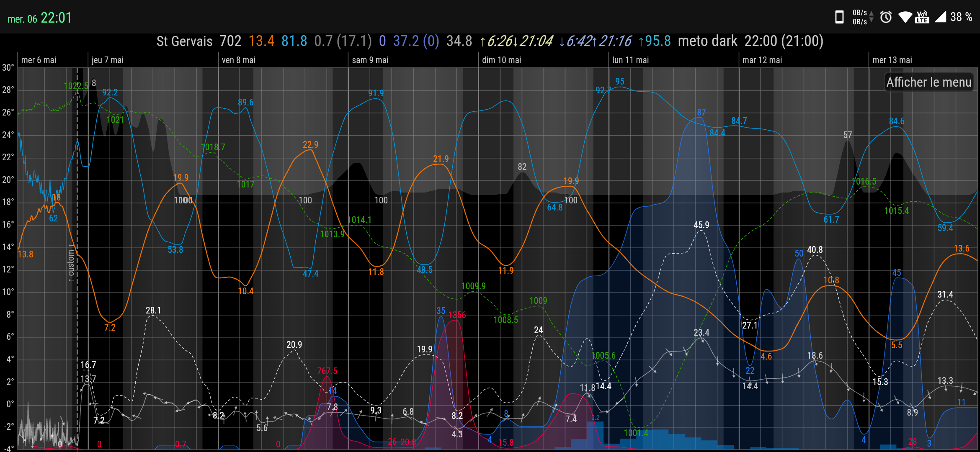The height and width of the screenshot is (452, 980).
Task: Tap the mobile signal strength icon
Action: point(941,17)
